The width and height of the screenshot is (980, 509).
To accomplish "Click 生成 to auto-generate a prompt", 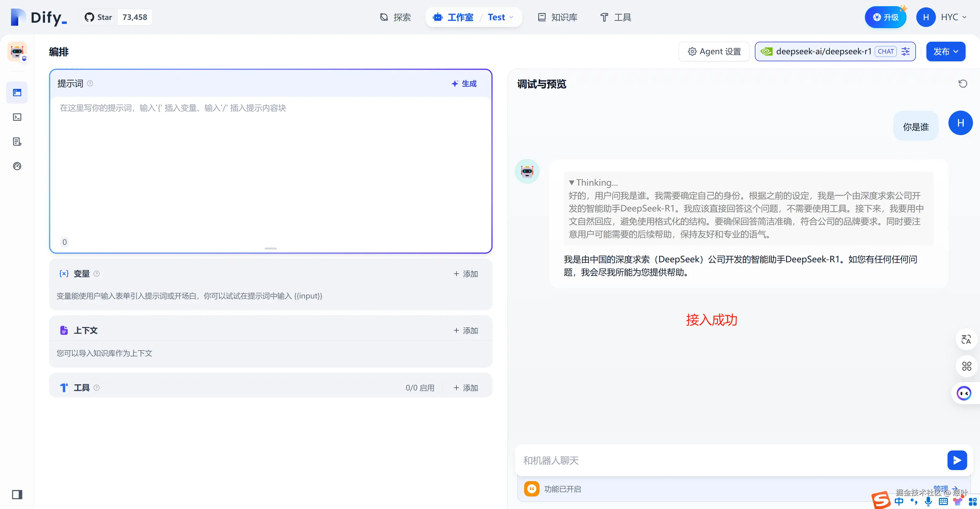I will 464,84.
